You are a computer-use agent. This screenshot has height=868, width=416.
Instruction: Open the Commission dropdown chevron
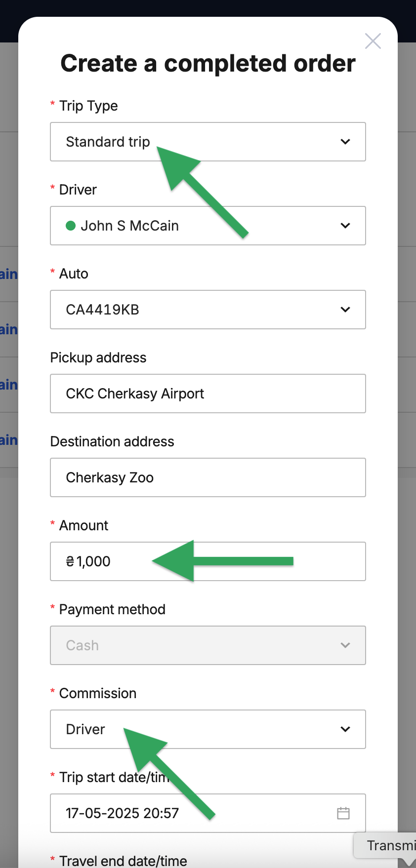pyautogui.click(x=345, y=729)
